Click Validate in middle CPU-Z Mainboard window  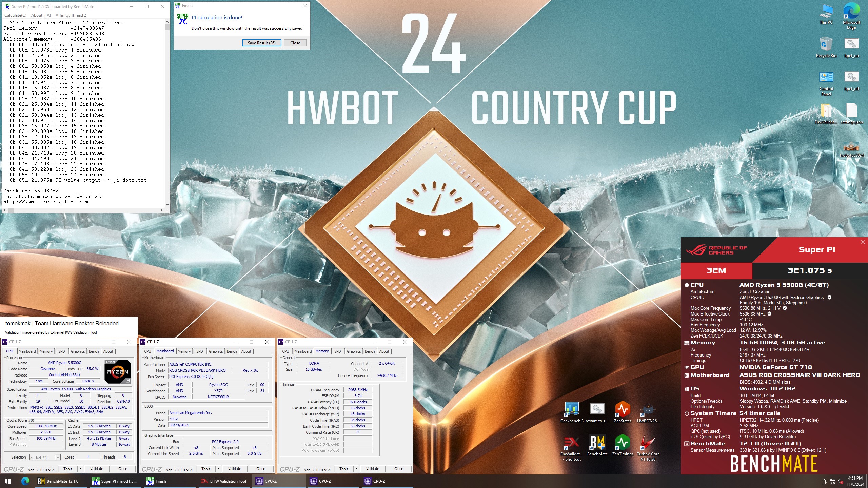pyautogui.click(x=235, y=469)
